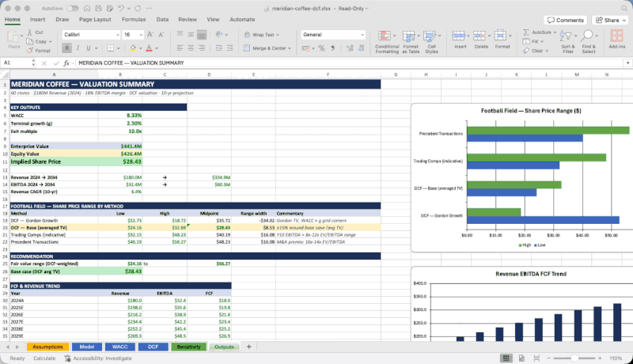Click the red Font Color button
This screenshot has width=633, height=364.
click(149, 48)
